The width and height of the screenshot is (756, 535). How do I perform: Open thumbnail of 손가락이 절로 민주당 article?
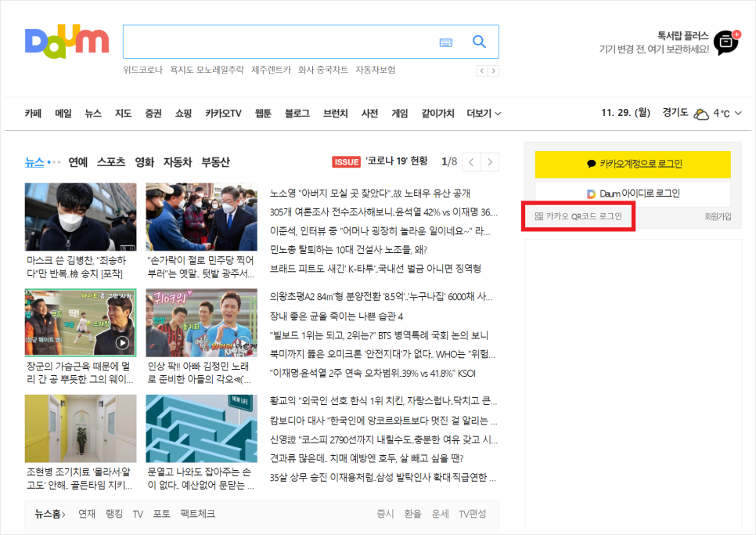tap(202, 217)
